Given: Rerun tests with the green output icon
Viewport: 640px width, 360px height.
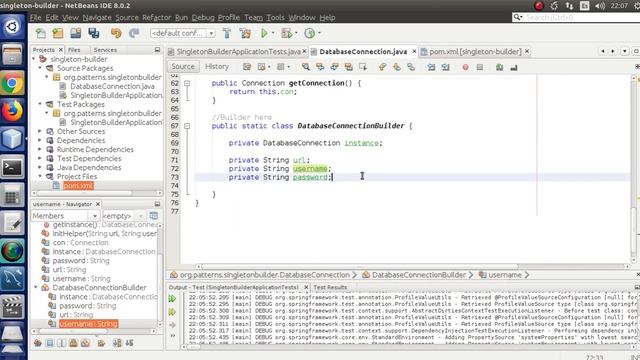Looking at the screenshot, I should tap(172, 299).
